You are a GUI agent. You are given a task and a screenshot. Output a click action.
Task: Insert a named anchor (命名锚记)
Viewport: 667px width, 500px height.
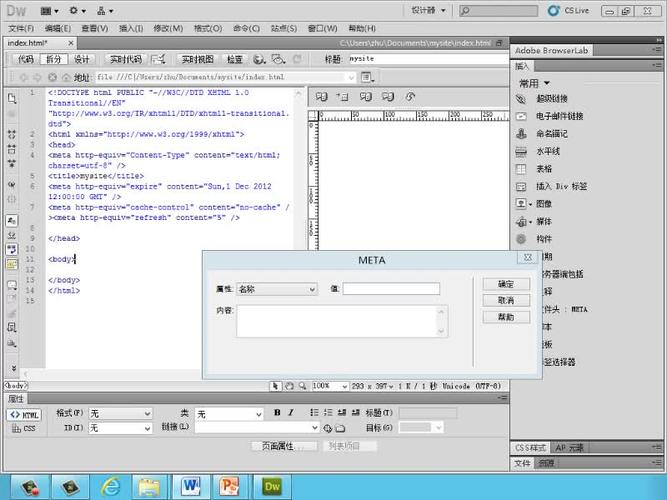[521, 133]
